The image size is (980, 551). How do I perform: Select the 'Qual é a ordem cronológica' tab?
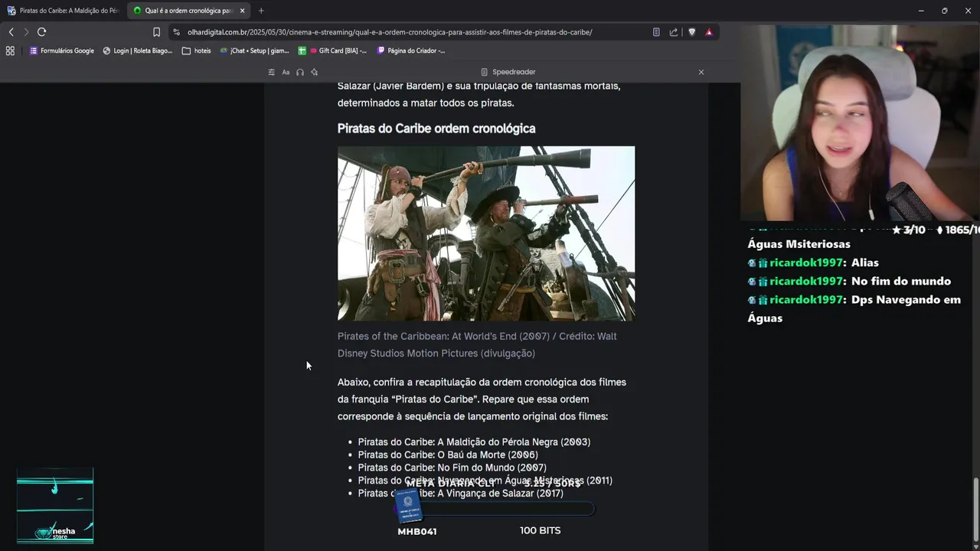(x=188, y=11)
